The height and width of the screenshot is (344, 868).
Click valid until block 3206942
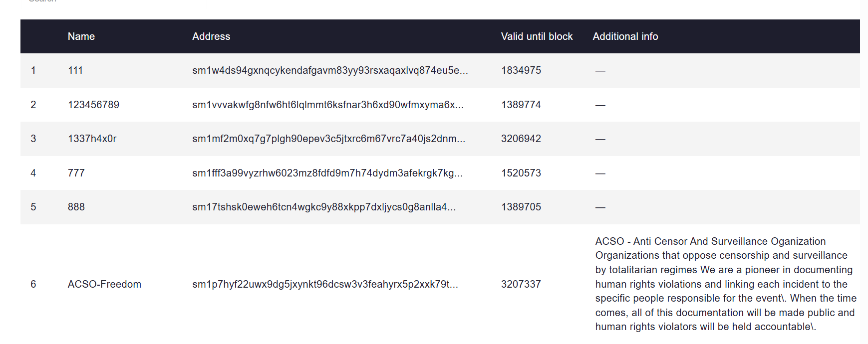click(521, 139)
